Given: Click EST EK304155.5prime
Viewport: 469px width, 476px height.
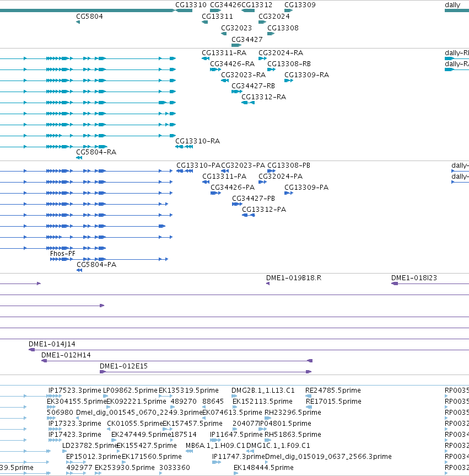Looking at the screenshot, I should 77,402.
